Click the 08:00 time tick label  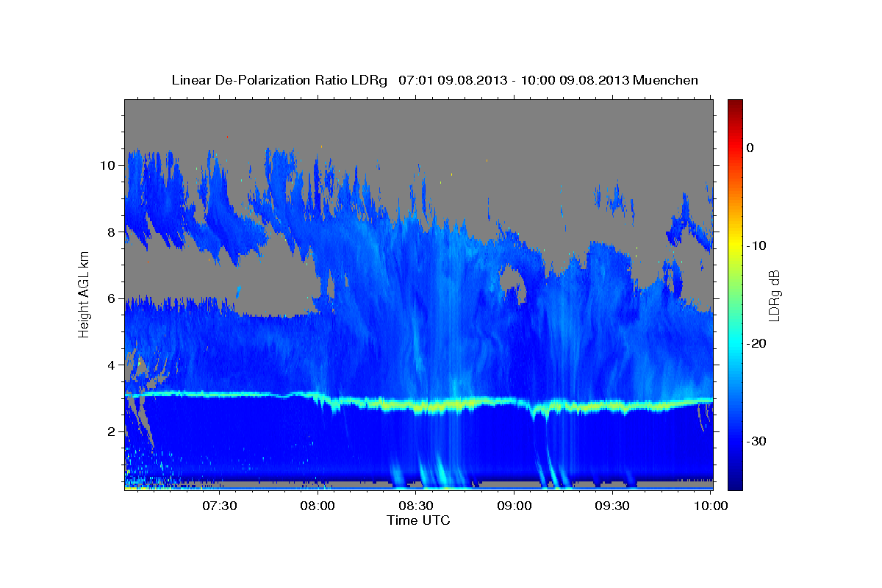click(x=318, y=506)
